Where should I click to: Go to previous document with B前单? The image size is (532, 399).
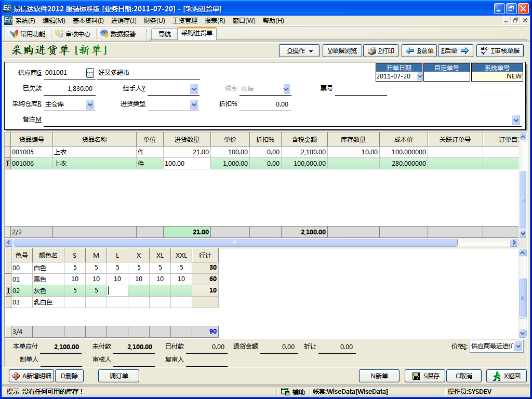[x=420, y=51]
